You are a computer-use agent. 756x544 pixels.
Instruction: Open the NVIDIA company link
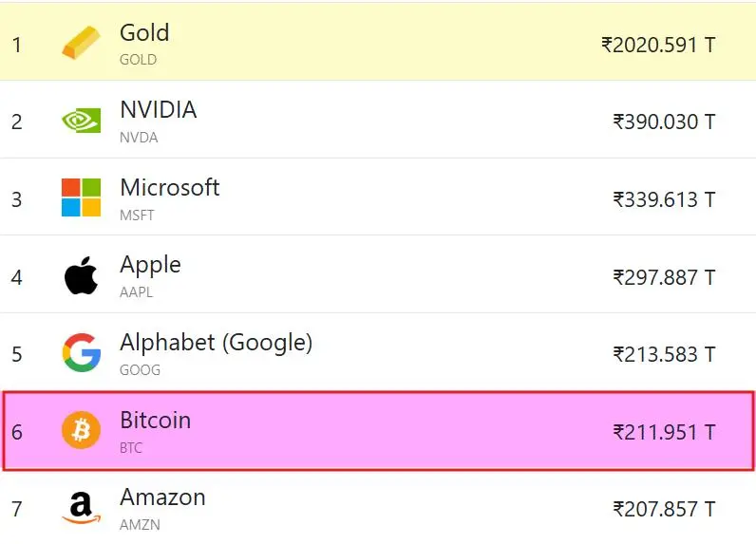coord(159,110)
